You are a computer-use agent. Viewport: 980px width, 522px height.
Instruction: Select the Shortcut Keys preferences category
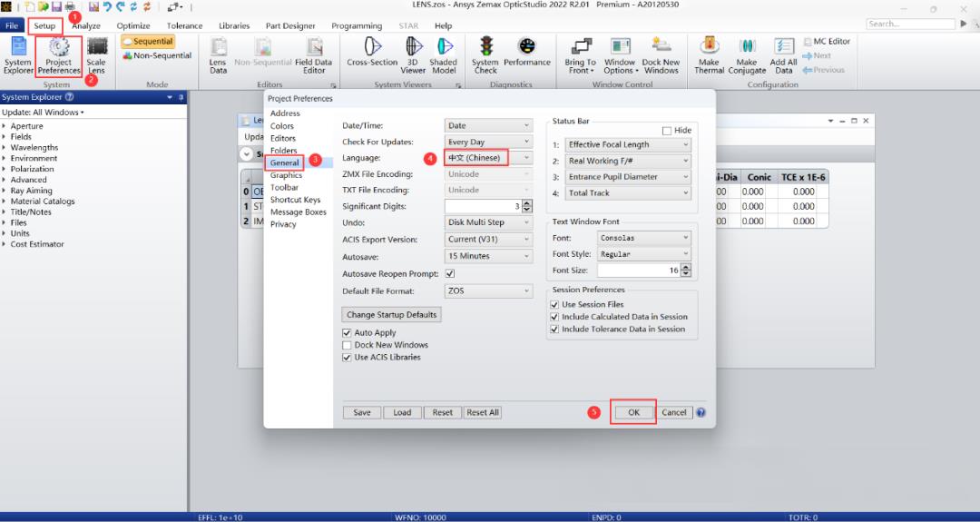[295, 200]
